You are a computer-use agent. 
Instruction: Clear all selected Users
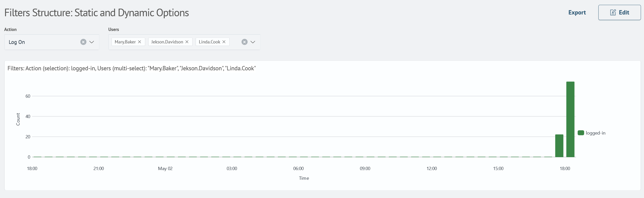point(244,42)
